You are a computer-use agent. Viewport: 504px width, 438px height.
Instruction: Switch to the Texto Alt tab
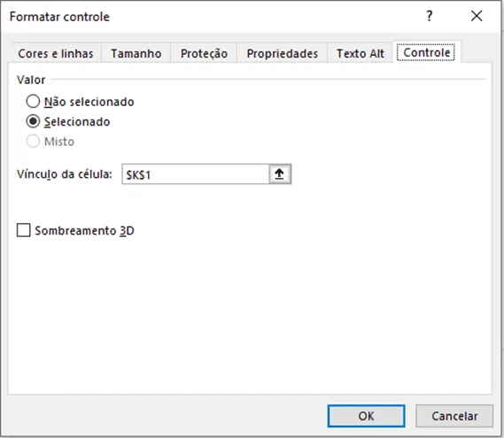tap(360, 53)
